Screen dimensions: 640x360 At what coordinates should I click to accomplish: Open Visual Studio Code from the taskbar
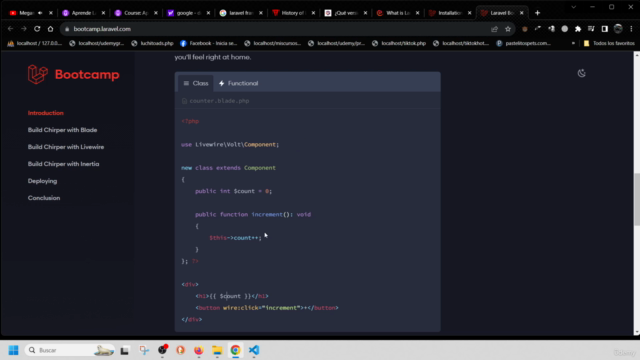point(254,350)
